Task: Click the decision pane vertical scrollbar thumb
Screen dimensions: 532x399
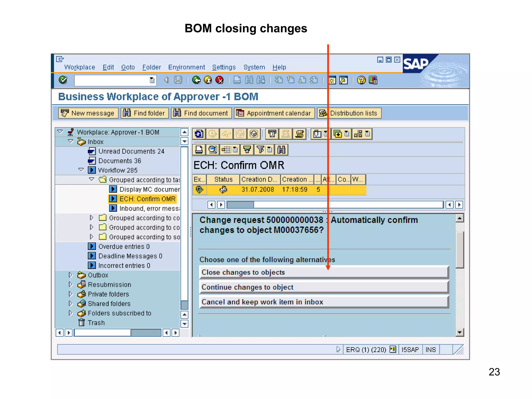Action: point(460,250)
